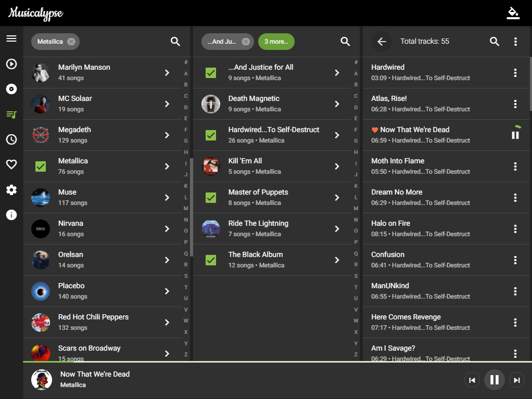Click the '3 more...' filter chip
532x399 pixels.
coord(276,42)
